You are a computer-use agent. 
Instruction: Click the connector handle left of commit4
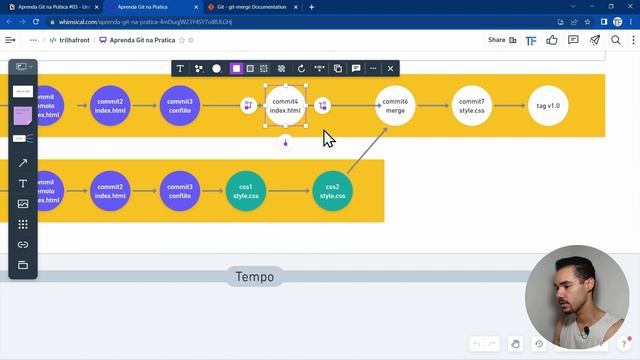[x=248, y=106]
